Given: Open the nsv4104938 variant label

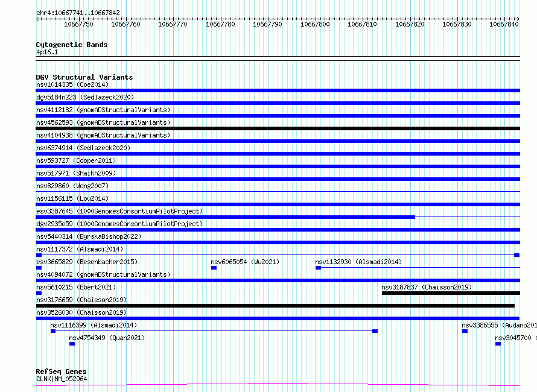Looking at the screenshot, I should coord(103,135).
